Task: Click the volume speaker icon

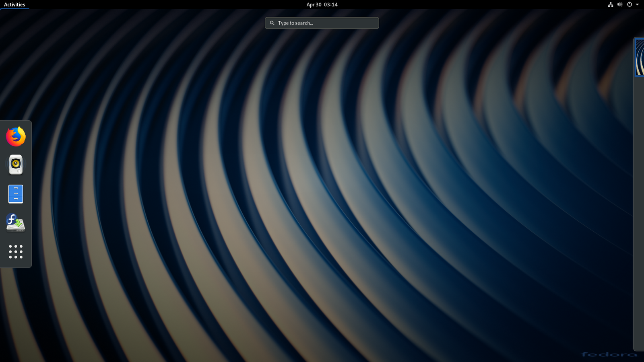Action: tap(619, 4)
